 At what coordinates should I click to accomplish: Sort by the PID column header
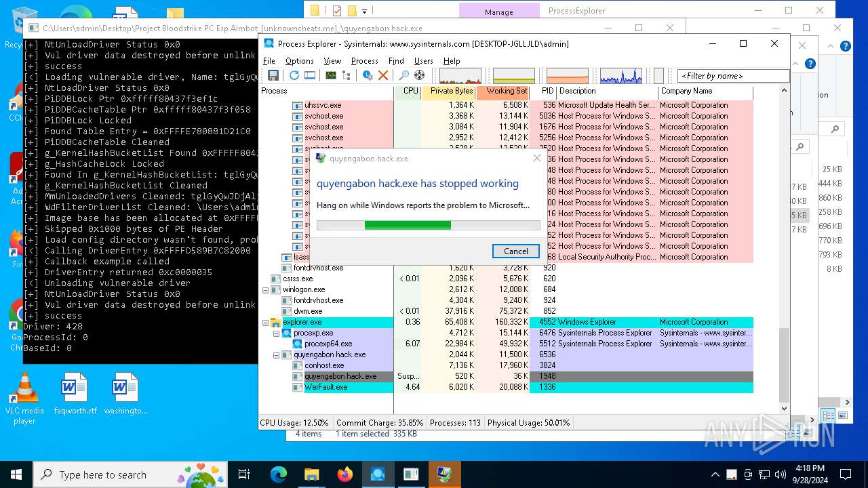coord(544,91)
